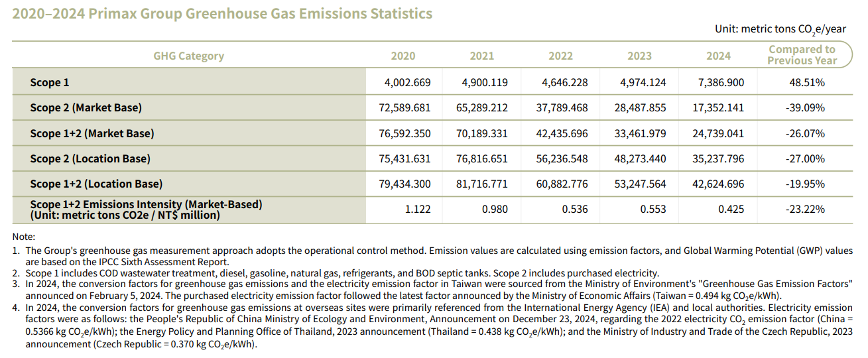The width and height of the screenshot is (868, 358).
Task: Click the value 48,273.440
Action: (x=641, y=158)
